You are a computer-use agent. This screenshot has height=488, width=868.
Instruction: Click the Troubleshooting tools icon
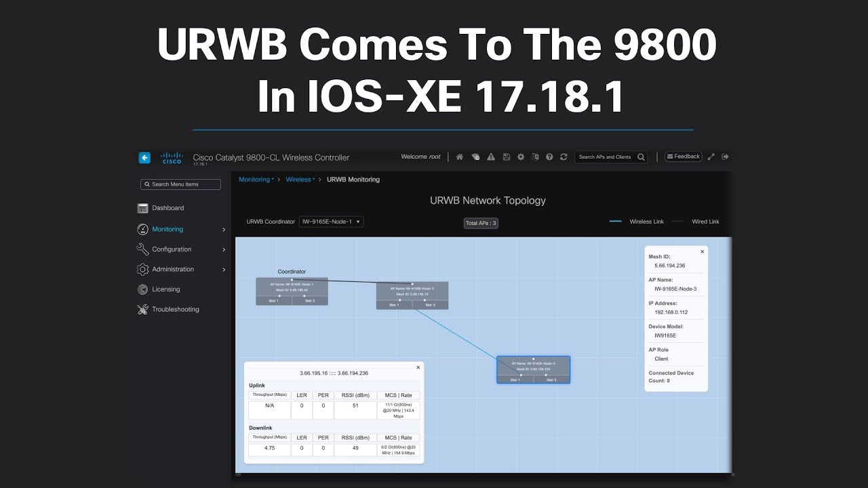coord(142,309)
